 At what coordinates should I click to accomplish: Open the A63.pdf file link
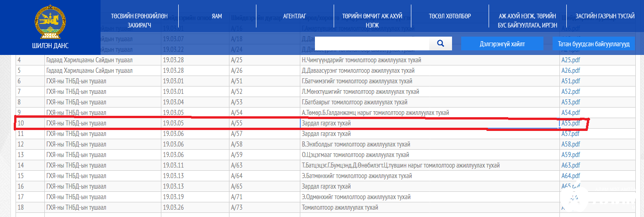pyautogui.click(x=570, y=165)
